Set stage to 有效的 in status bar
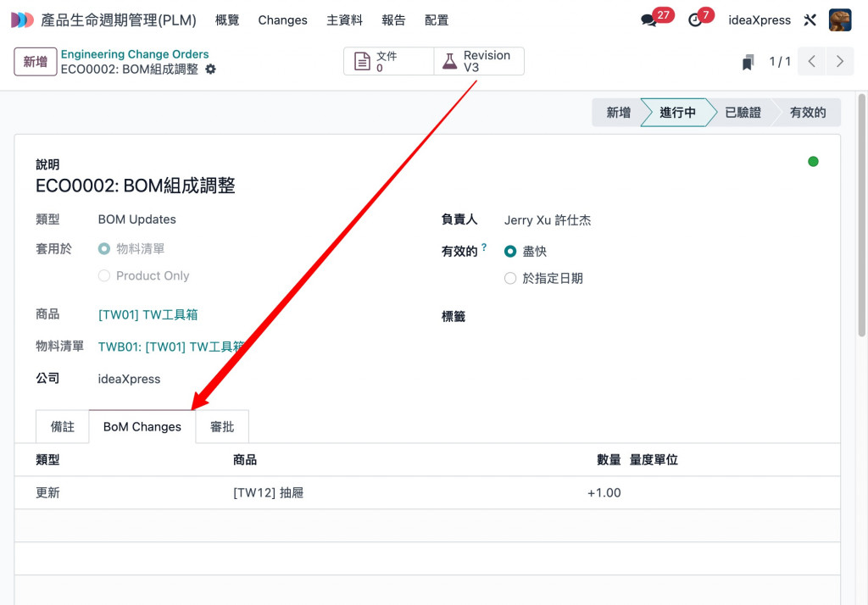This screenshot has height=605, width=868. (808, 113)
